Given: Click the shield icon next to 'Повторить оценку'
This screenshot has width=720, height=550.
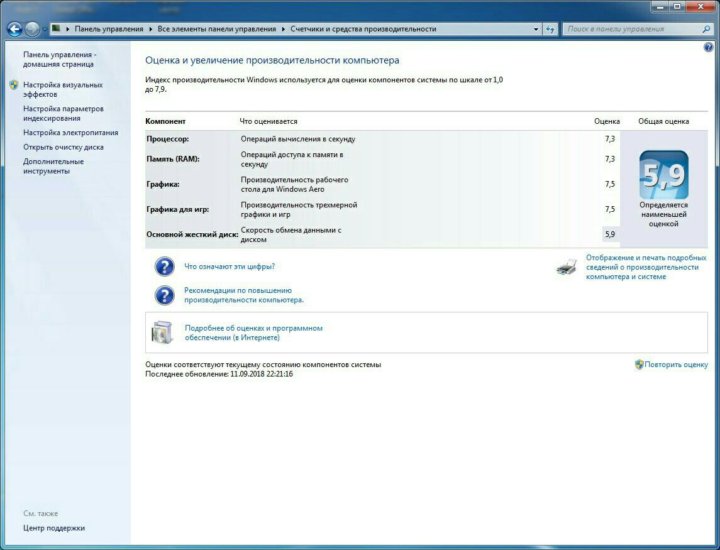Looking at the screenshot, I should tap(639, 365).
